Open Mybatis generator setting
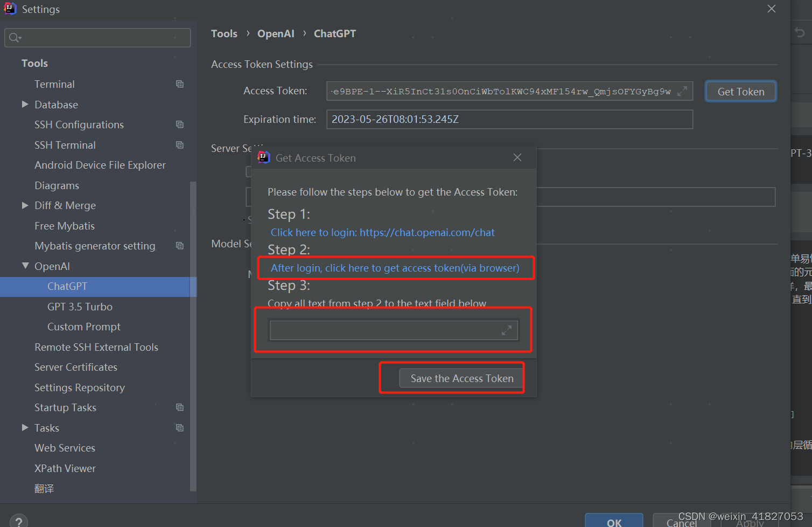 (95, 246)
